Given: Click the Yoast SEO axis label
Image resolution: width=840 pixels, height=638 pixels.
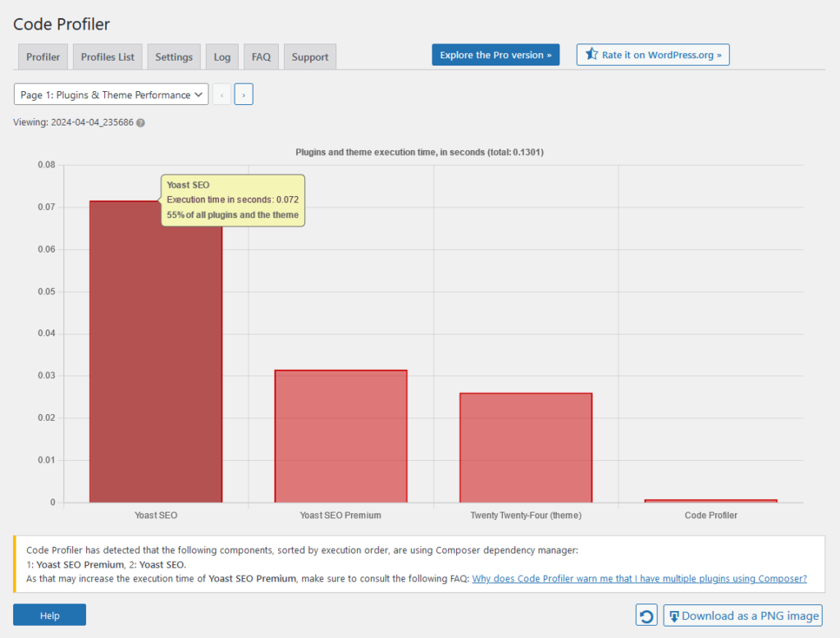Looking at the screenshot, I should (x=156, y=515).
